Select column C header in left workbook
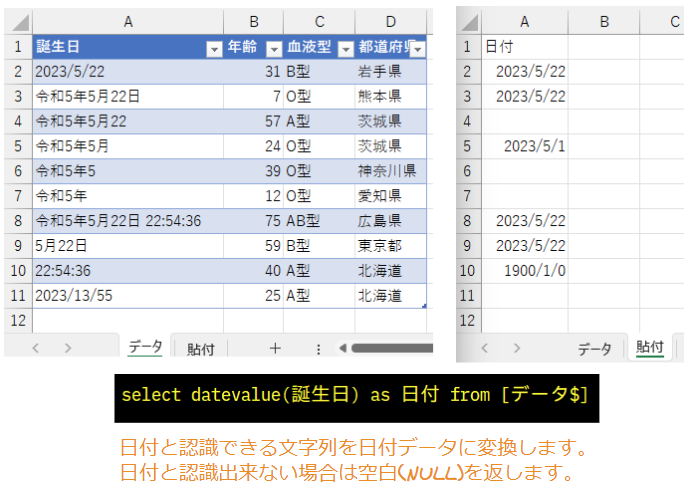Image resolution: width=687 pixels, height=489 pixels. [319, 22]
